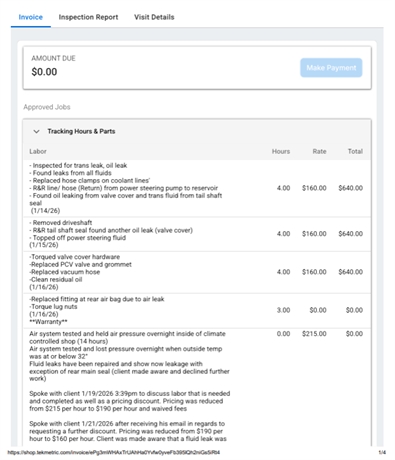Click the 1/14/26 labor row's $640.00 total
The width and height of the screenshot is (395, 460).
(x=351, y=188)
